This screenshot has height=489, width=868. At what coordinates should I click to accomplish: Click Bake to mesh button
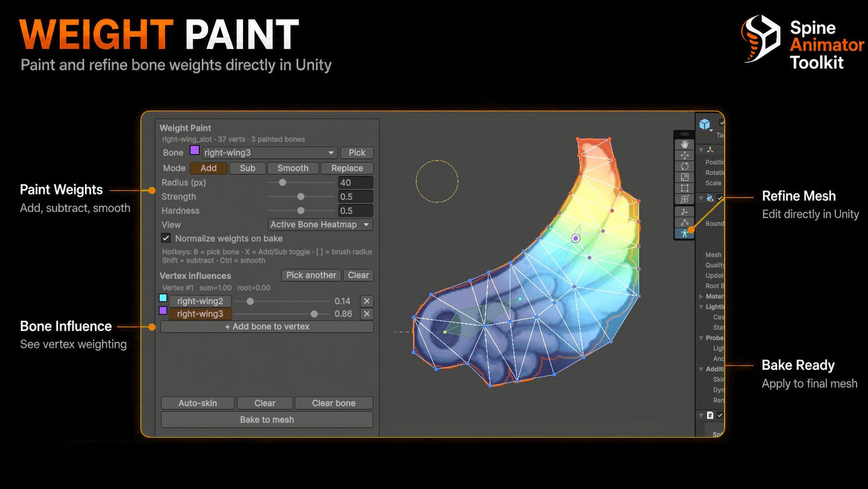267,420
